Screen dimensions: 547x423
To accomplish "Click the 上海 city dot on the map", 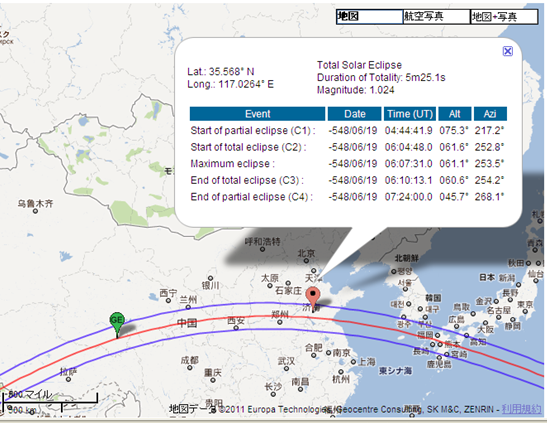I will pos(353,362).
